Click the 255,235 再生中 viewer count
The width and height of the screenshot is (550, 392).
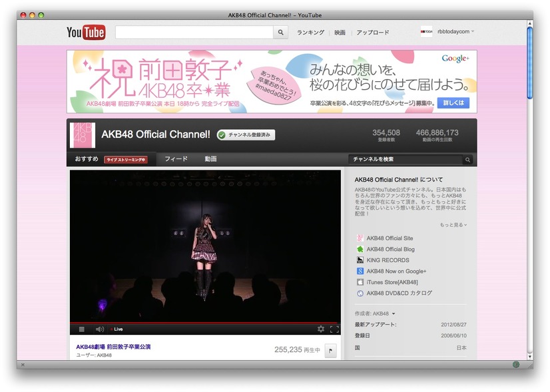coord(297,349)
